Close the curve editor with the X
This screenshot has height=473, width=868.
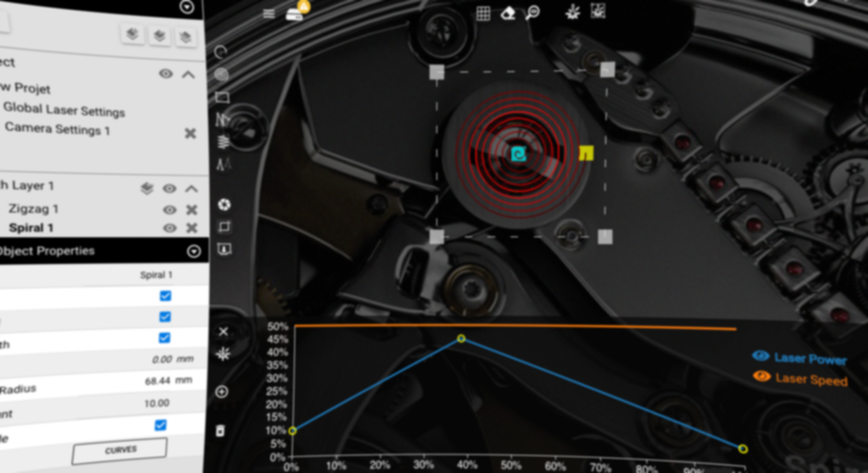(223, 331)
